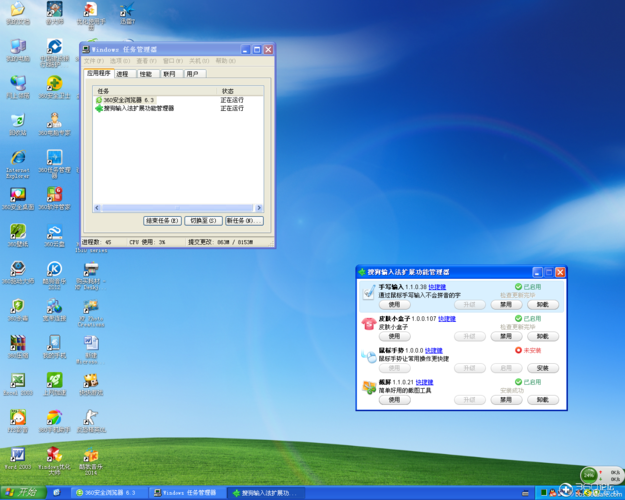
Task: Click the show desktop quick launch icon
Action: pos(57,493)
